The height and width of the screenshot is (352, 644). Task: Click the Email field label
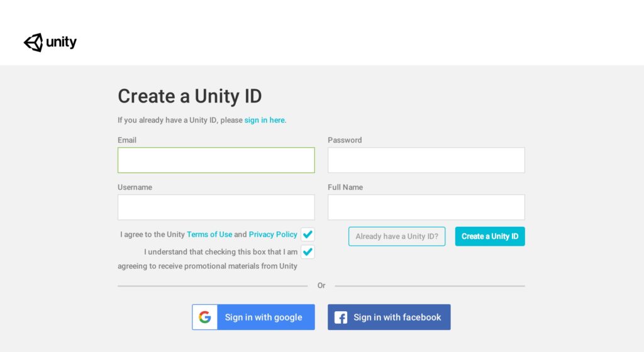[x=127, y=140]
